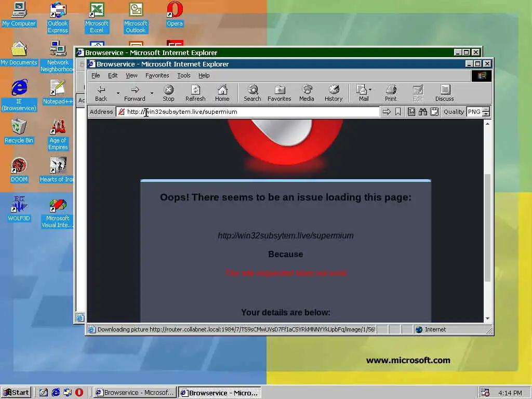This screenshot has height=399, width=532.
Task: Open the Start button
Action: (16, 393)
